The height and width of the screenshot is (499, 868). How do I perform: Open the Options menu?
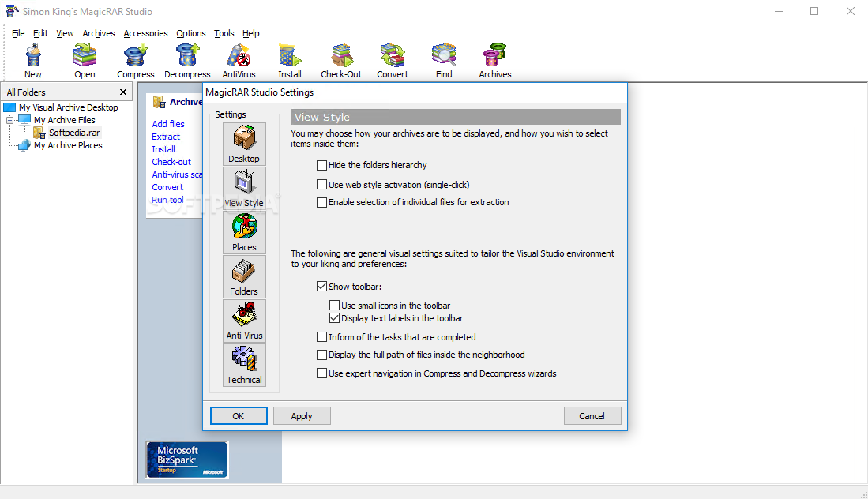(x=191, y=33)
